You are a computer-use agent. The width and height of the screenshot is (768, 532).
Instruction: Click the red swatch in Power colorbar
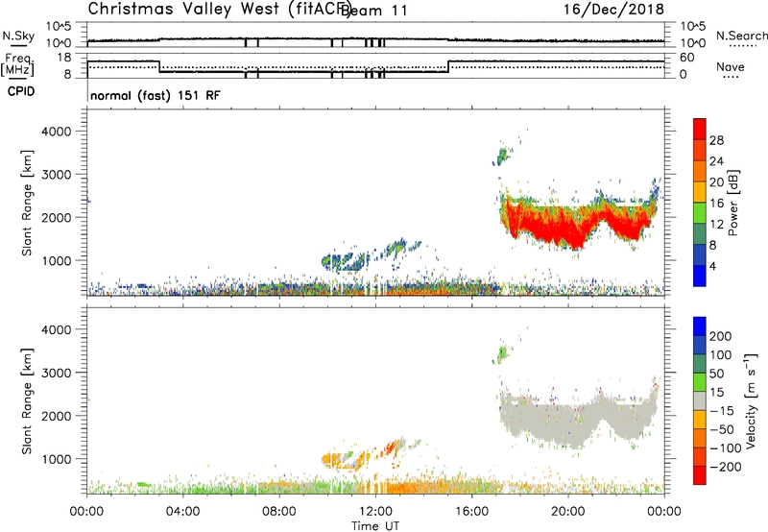tap(700, 130)
